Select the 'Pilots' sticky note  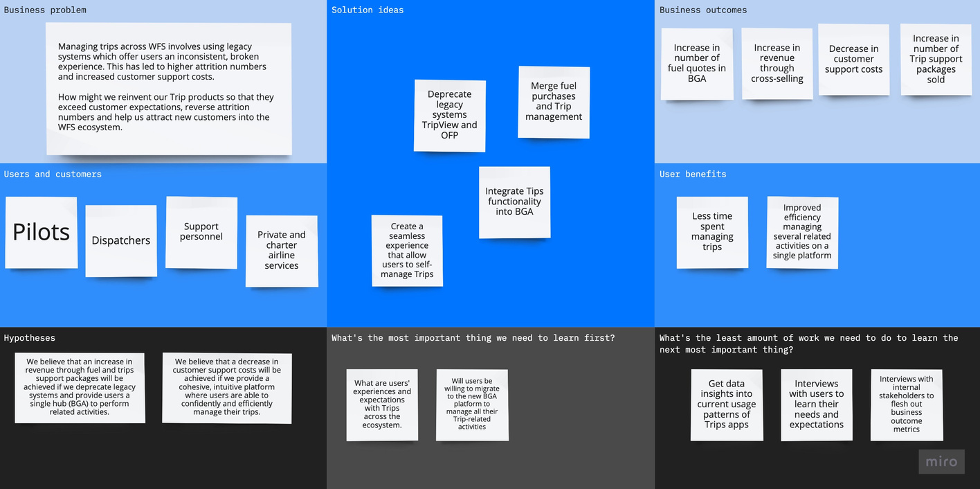click(42, 233)
